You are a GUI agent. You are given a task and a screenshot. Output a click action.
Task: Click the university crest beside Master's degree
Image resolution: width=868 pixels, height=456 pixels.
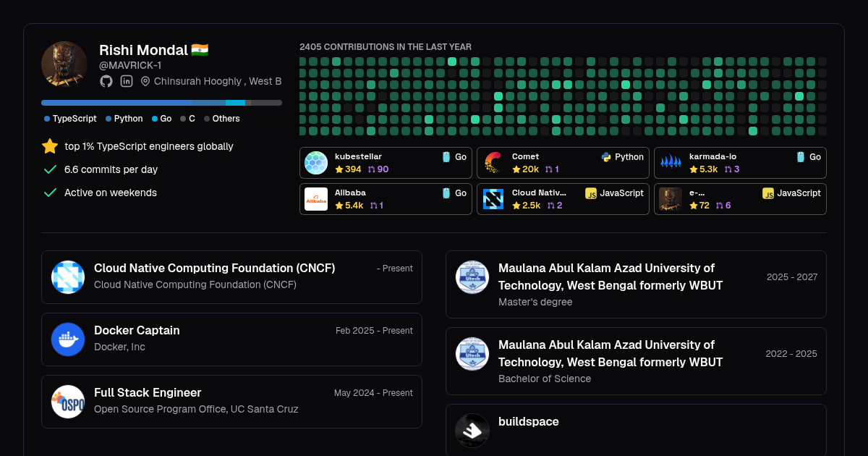(472, 277)
